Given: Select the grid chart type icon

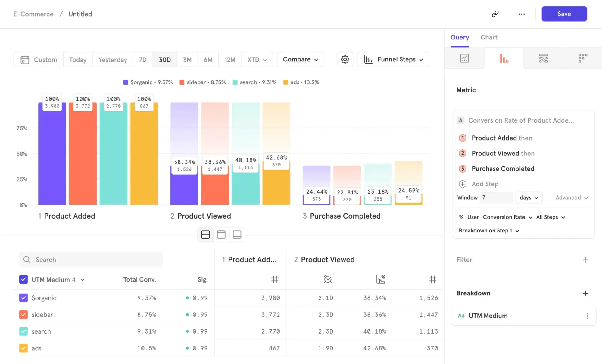Looking at the screenshot, I should (x=582, y=58).
